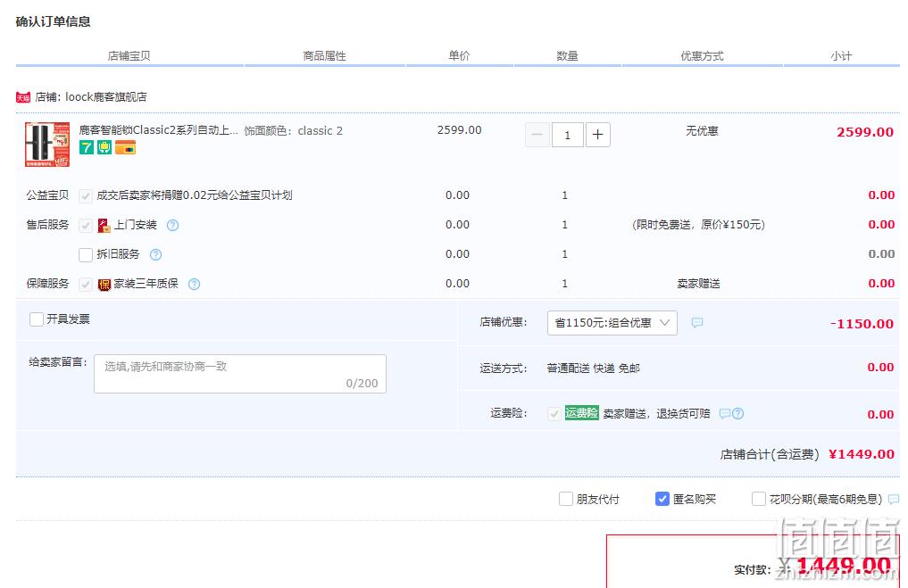Click the 饰面颜色: classic 2 attribute text
Viewport: 908px width, 588px height.
pyautogui.click(x=294, y=131)
